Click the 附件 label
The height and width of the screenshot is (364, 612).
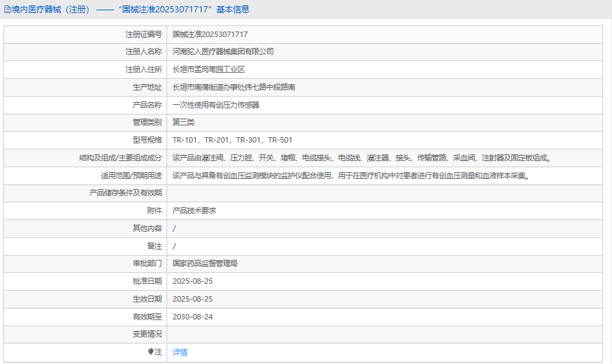pos(155,210)
